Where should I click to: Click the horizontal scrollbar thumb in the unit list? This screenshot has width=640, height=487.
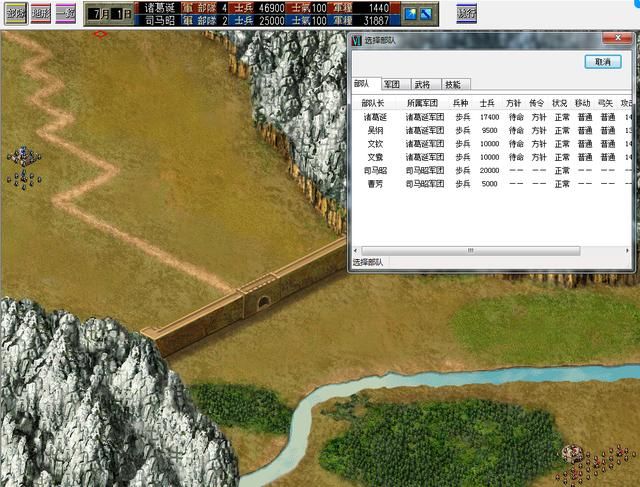470,250
